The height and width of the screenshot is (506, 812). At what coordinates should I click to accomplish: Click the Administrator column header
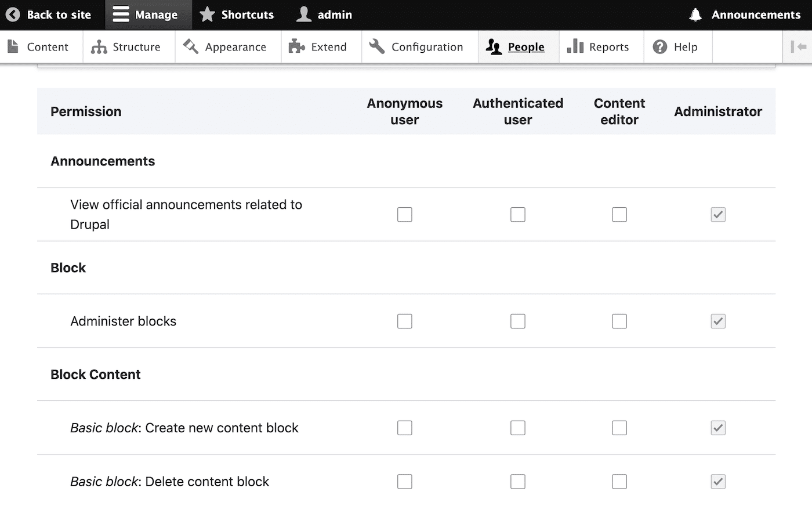coord(718,111)
